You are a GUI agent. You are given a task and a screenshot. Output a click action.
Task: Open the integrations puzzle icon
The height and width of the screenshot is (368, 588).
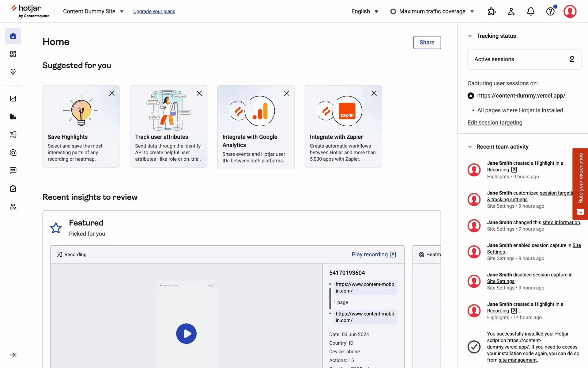point(492,12)
